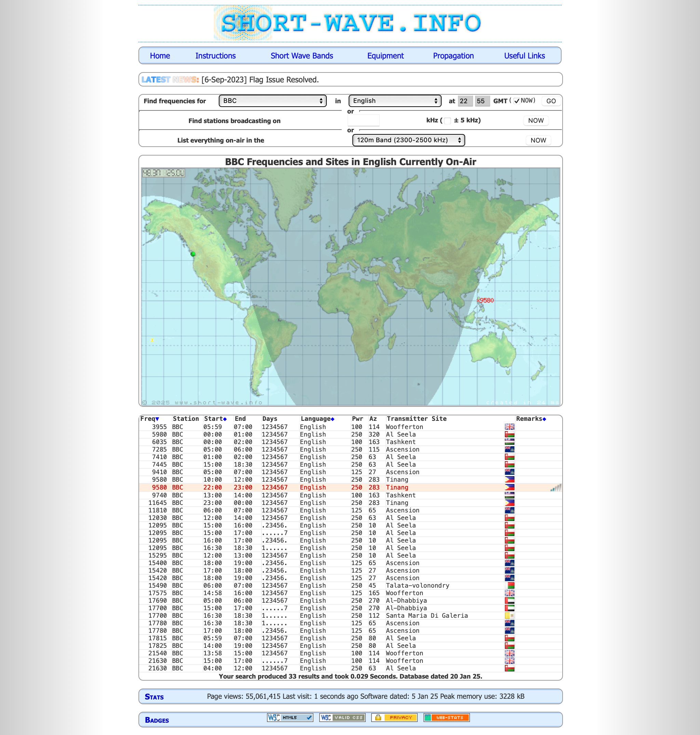Click the Philippines flag on the highlighted 9580 row
Screen dimensions: 700x735
pyautogui.click(x=509, y=487)
